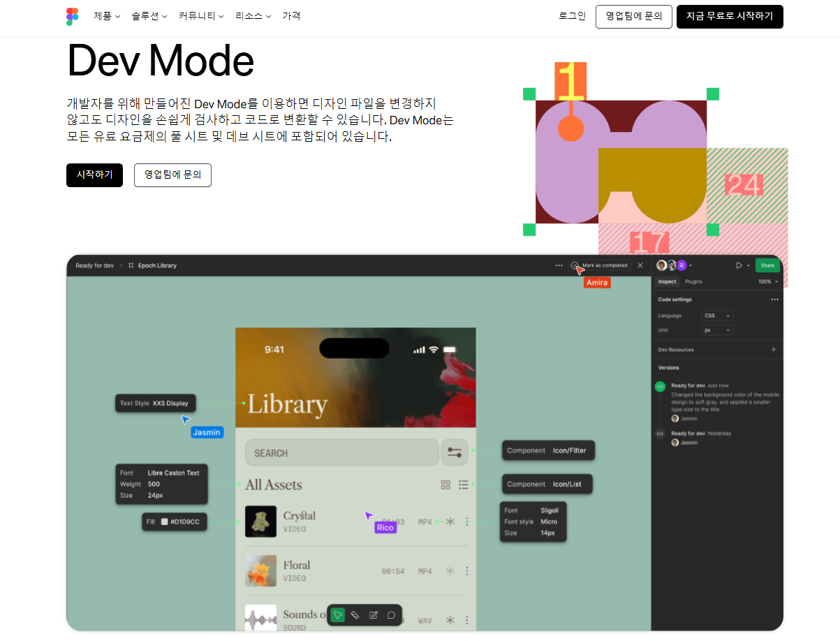Click the gray Ready for dev Yesterday icon
The image size is (840, 641).
point(660,434)
